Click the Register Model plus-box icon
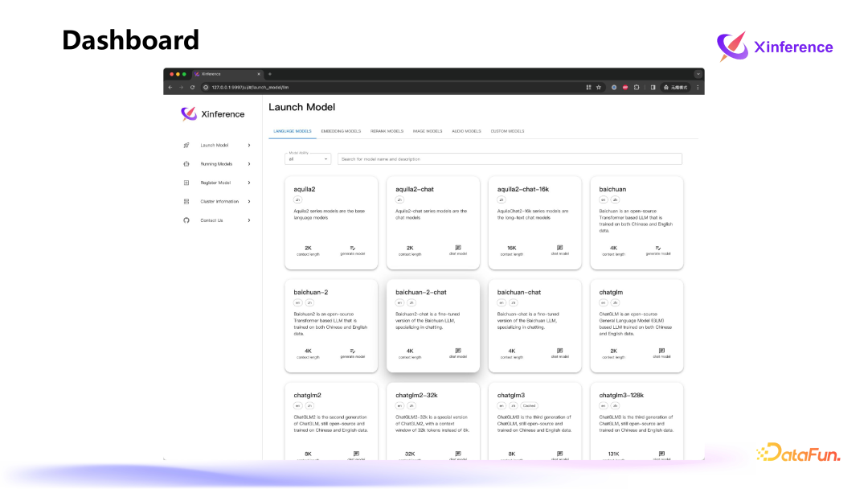The image size is (868, 489). coord(186,183)
